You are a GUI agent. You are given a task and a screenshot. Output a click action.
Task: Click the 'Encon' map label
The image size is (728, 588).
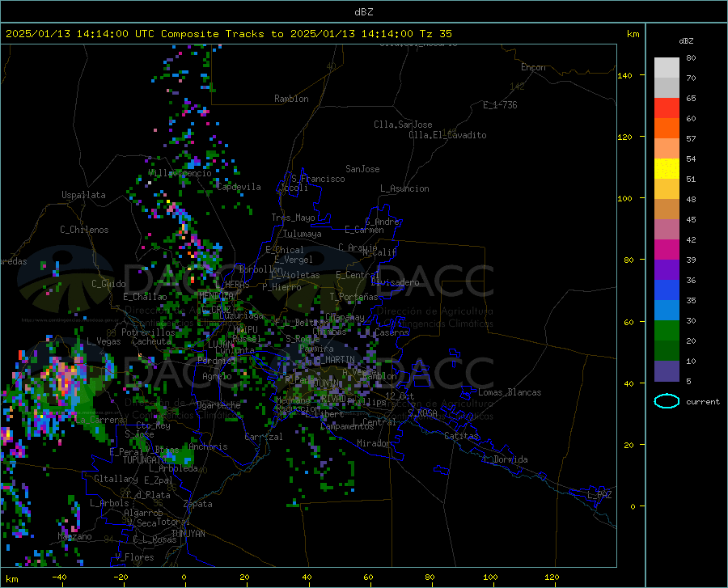click(533, 67)
